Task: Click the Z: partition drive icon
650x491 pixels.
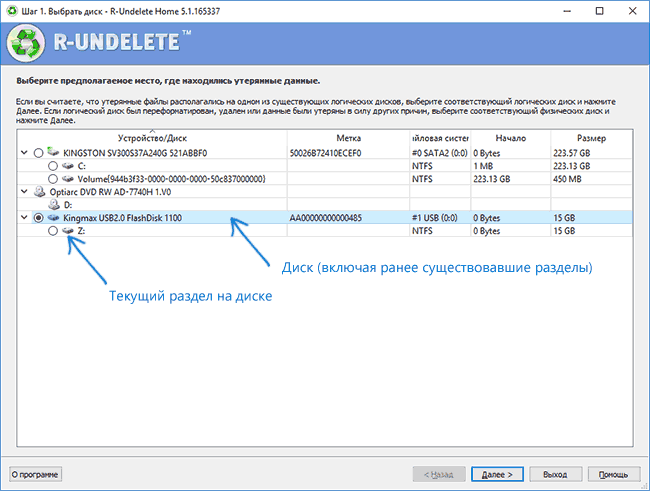Action: pyautogui.click(x=68, y=231)
